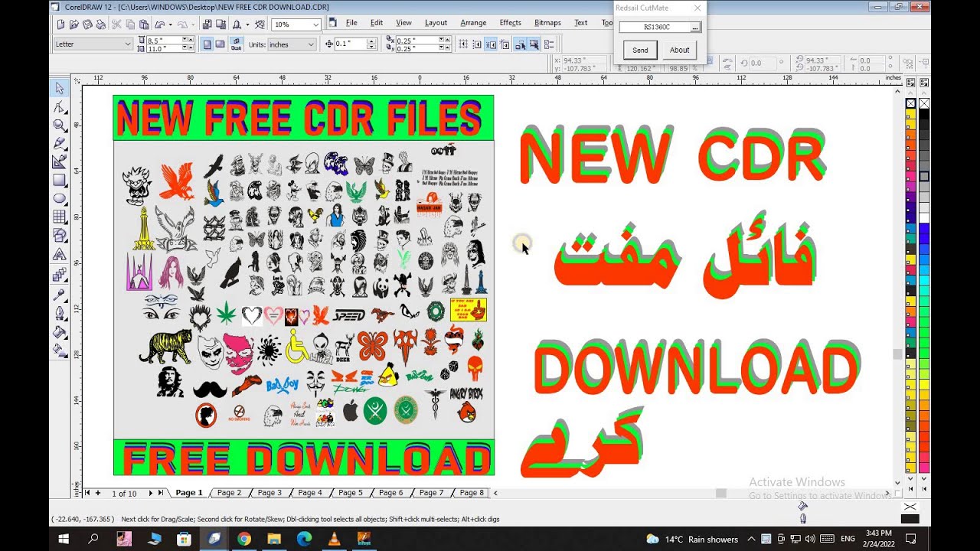Select the Zoom tool magnifier
This screenshot has height=551, width=980.
pyautogui.click(x=60, y=126)
